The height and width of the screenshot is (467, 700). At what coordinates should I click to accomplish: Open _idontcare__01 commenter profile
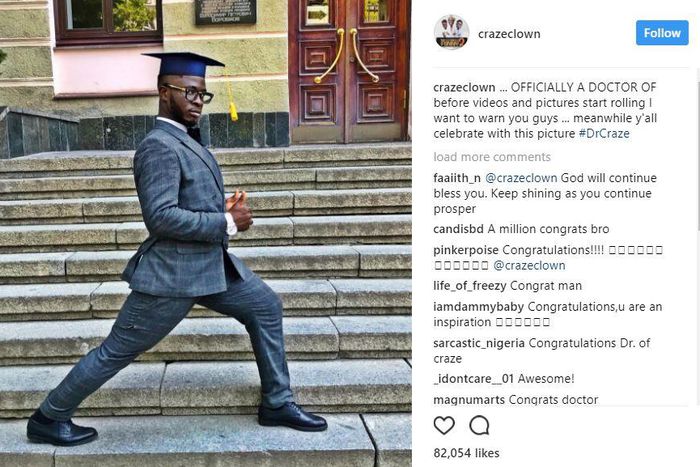[x=473, y=379]
